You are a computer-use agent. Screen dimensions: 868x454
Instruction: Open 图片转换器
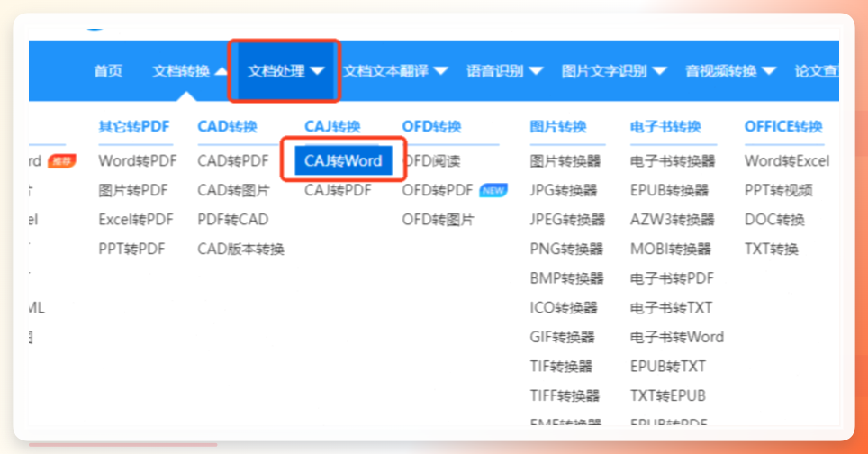coord(565,160)
